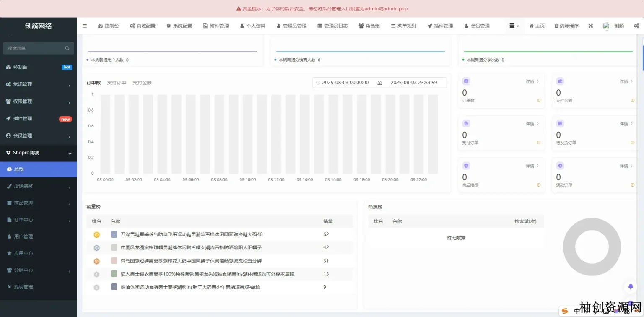Click the hamburger sidebar toggle icon

pos(85,26)
